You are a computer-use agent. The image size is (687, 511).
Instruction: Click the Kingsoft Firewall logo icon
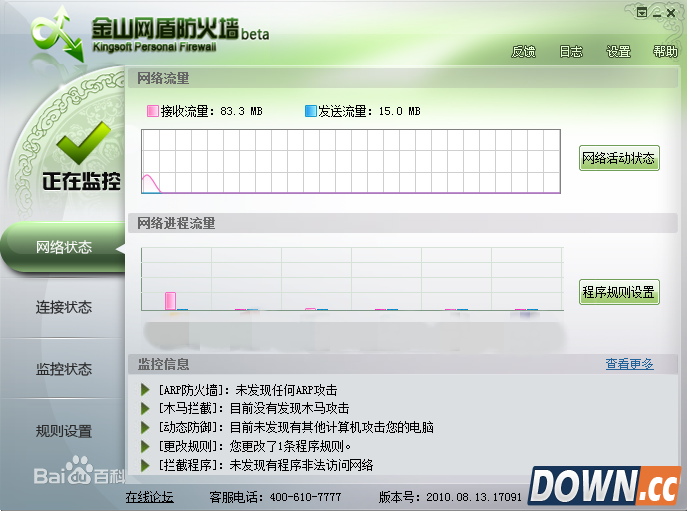pos(58,35)
